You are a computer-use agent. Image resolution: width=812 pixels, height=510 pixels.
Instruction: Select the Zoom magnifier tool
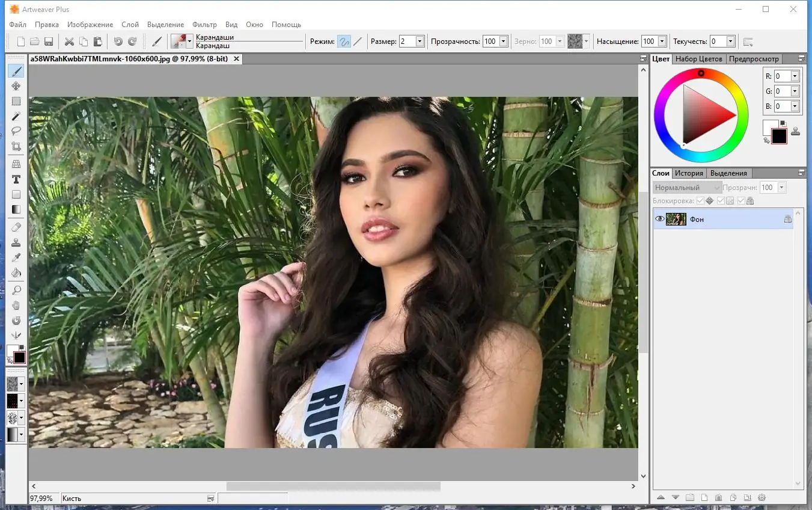point(16,290)
